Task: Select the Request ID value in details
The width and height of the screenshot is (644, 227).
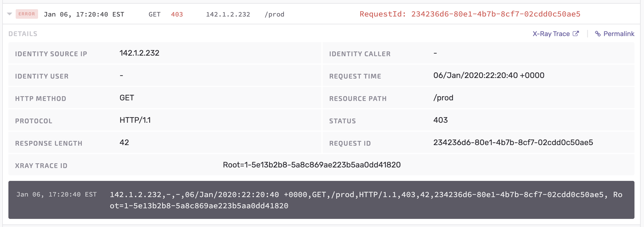Action: [x=513, y=143]
